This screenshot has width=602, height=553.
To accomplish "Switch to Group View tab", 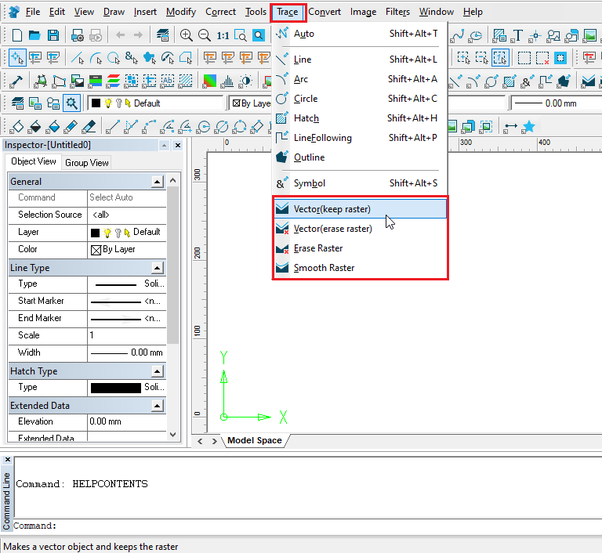I will (x=87, y=163).
